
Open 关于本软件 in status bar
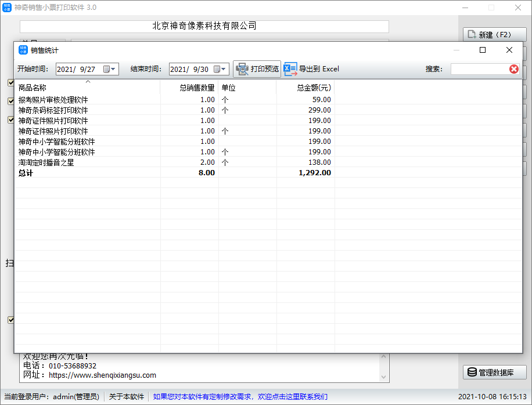click(x=127, y=396)
